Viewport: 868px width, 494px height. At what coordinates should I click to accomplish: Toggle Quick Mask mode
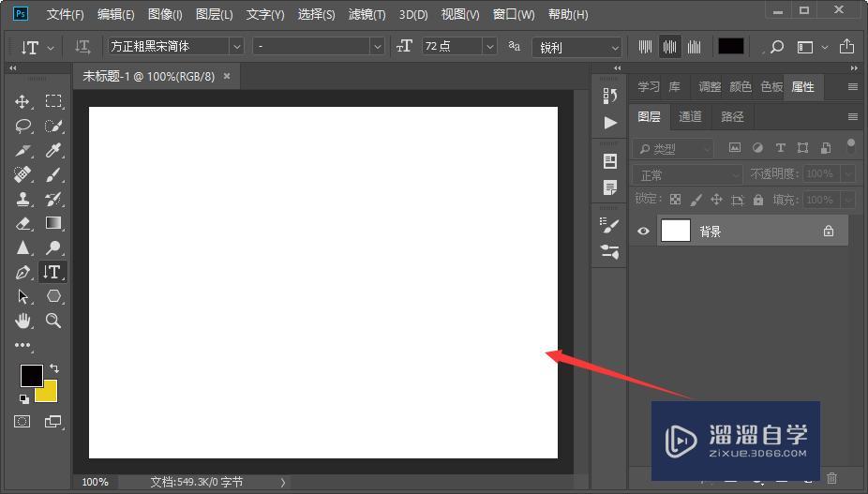22,422
